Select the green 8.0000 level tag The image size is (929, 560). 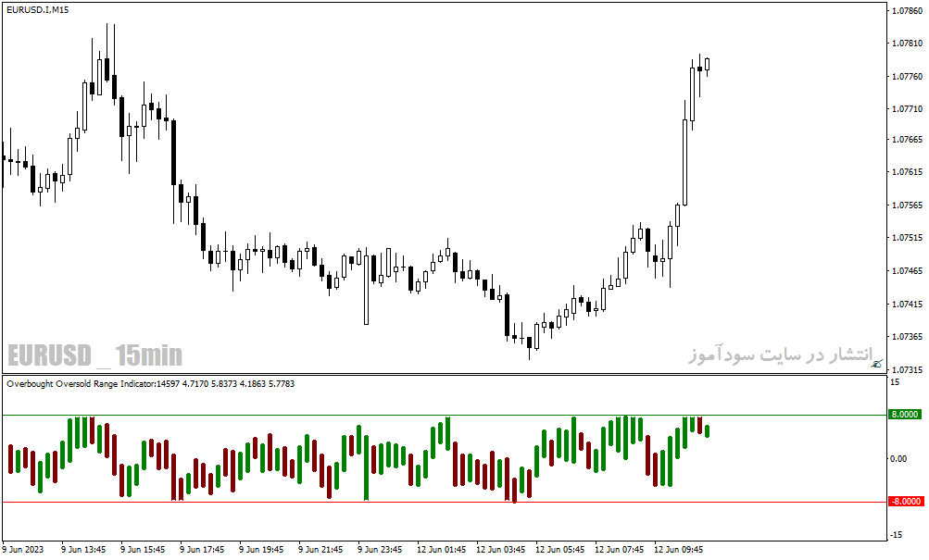coord(905,415)
